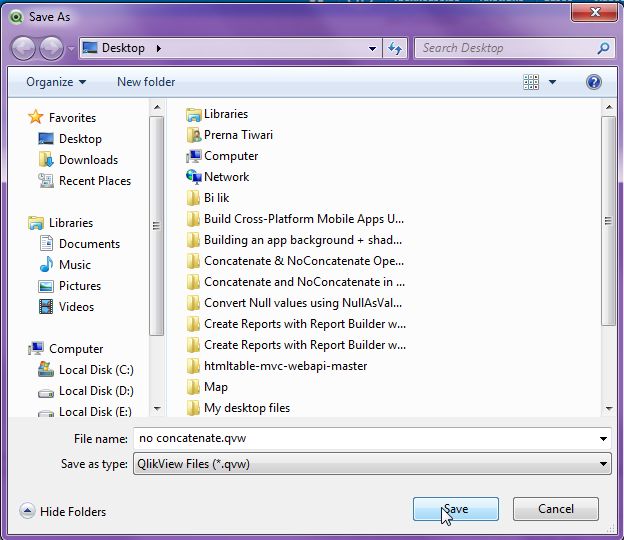Click the change view grid icon
Screen dimensions: 624x540
(531, 82)
